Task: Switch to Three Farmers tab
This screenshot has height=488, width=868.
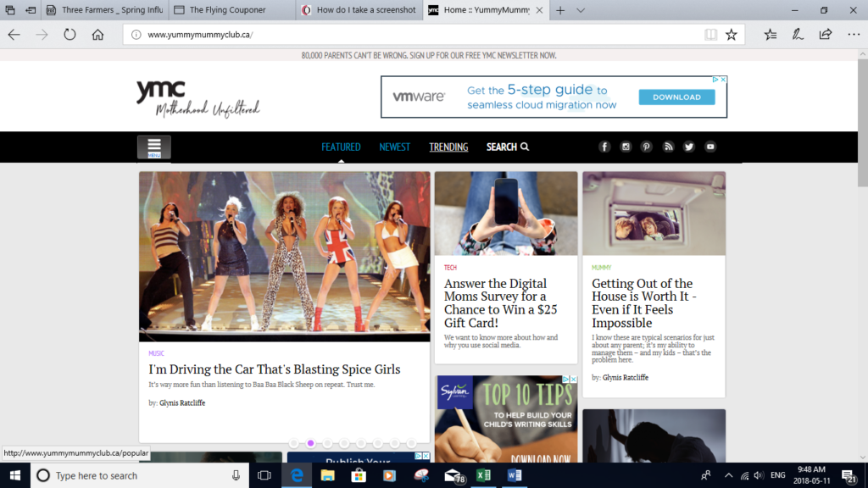Action: click(104, 10)
